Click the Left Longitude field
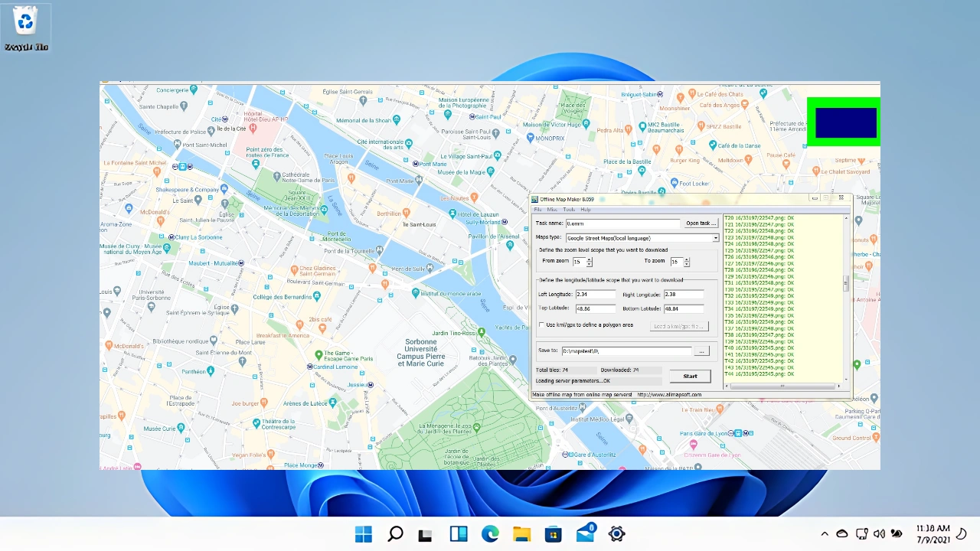 595,294
